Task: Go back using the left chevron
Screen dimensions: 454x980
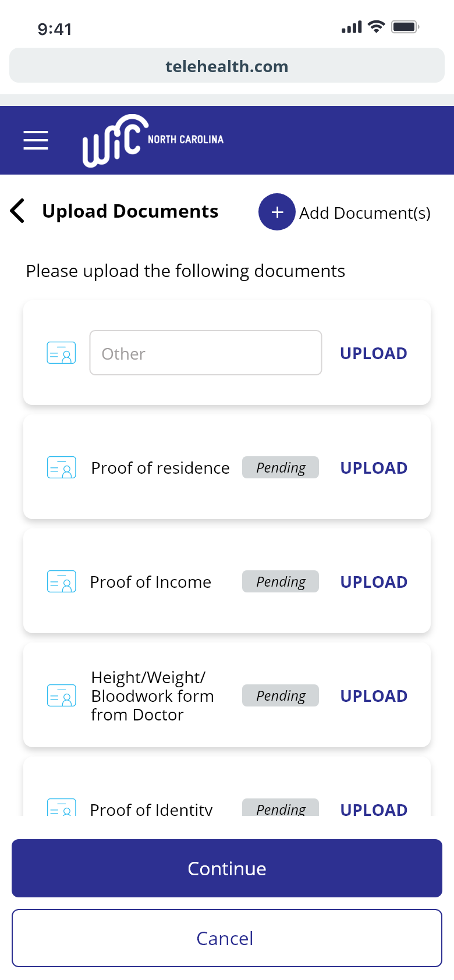Action: click(x=18, y=211)
